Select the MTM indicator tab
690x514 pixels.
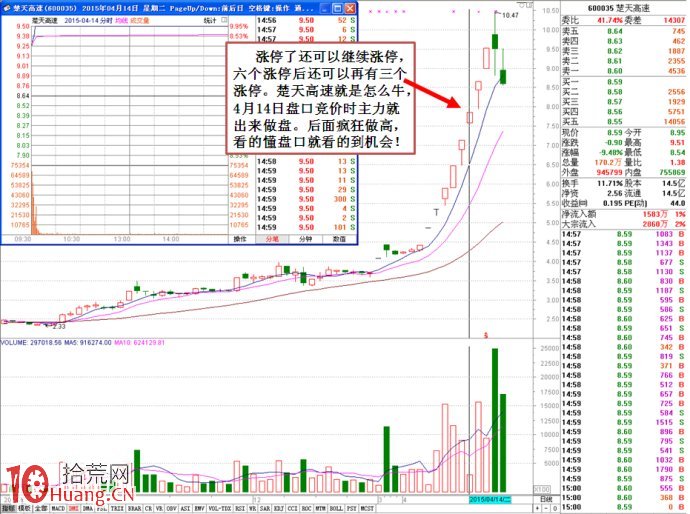click(320, 508)
